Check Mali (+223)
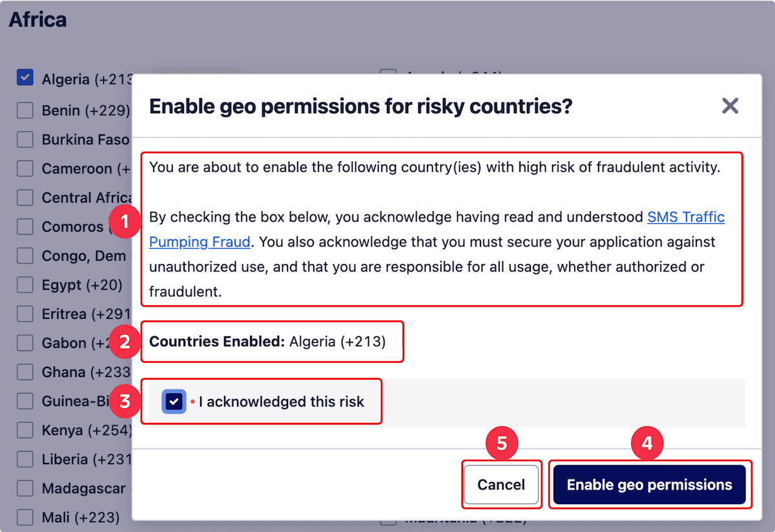 tap(24, 517)
